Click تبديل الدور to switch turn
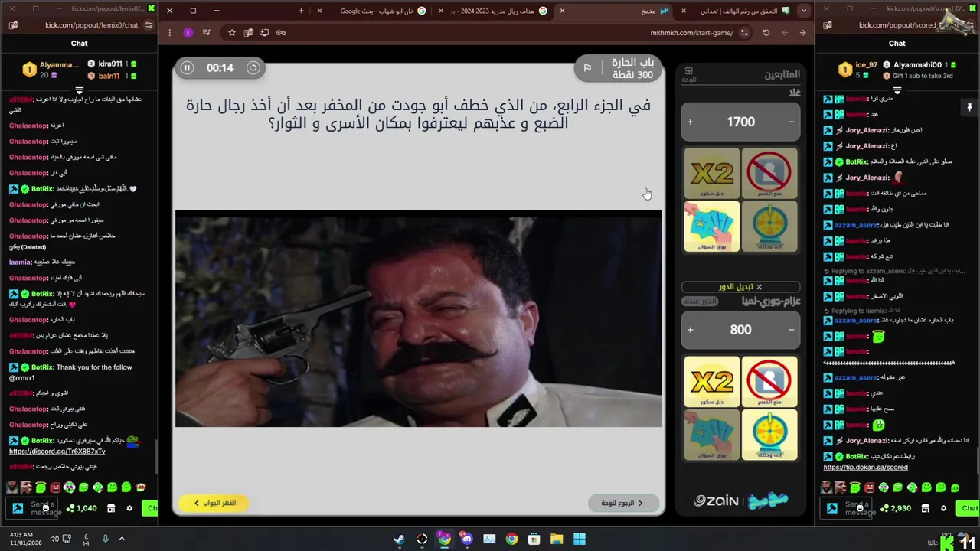Screen dimensions: 980x551 click(x=740, y=287)
